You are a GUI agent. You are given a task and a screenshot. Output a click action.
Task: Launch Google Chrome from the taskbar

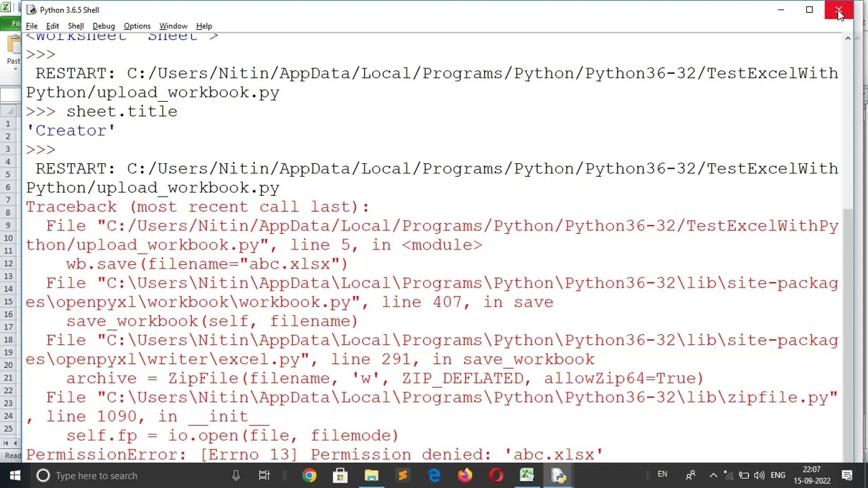coord(309,475)
